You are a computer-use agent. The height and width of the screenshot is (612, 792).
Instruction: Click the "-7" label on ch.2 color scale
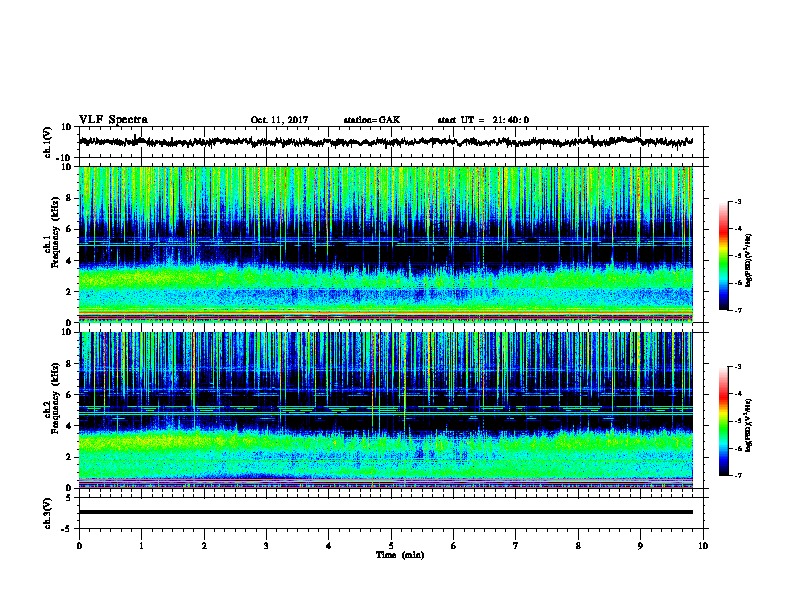737,476
